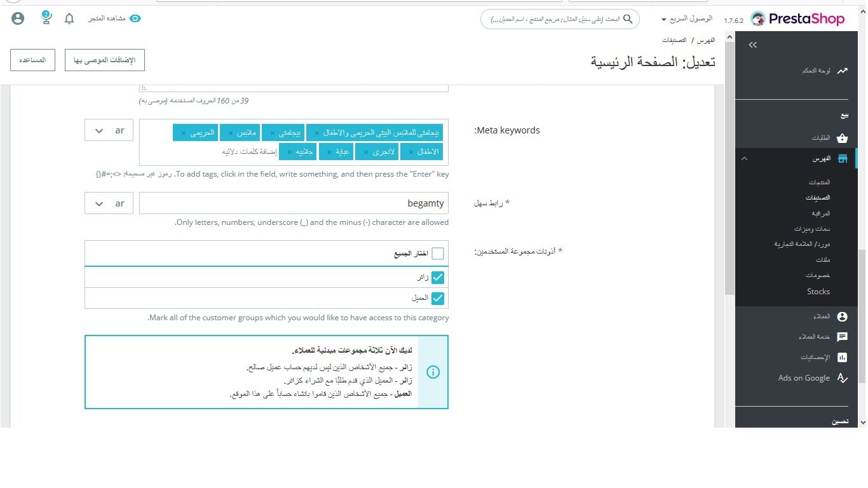Remove the الاطفال keyword tag
868x488 pixels.
click(x=410, y=152)
